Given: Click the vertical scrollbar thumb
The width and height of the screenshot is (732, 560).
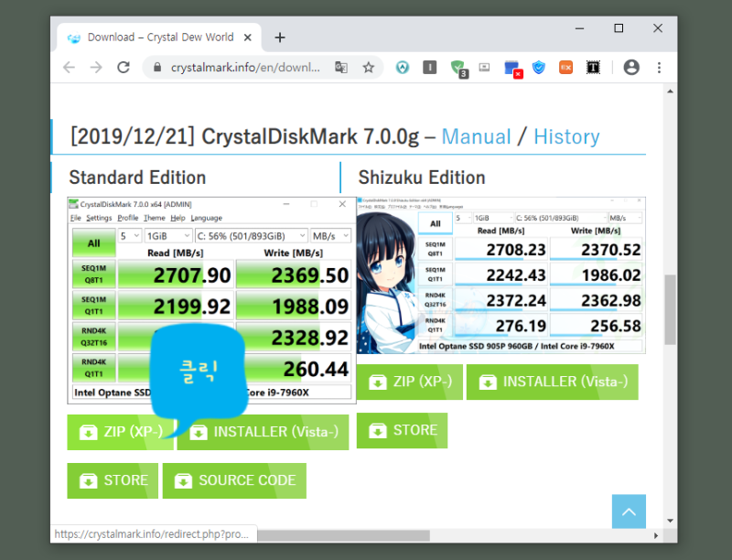Looking at the screenshot, I should 671,310.
